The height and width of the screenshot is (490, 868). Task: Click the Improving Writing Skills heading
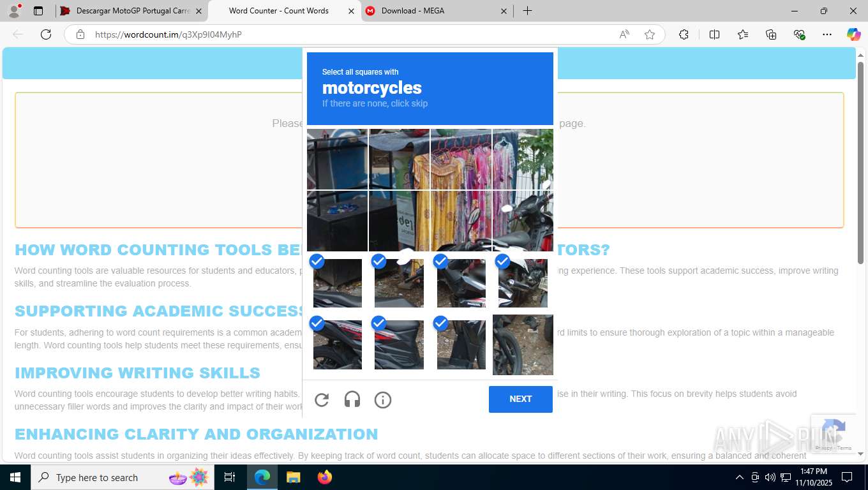137,373
